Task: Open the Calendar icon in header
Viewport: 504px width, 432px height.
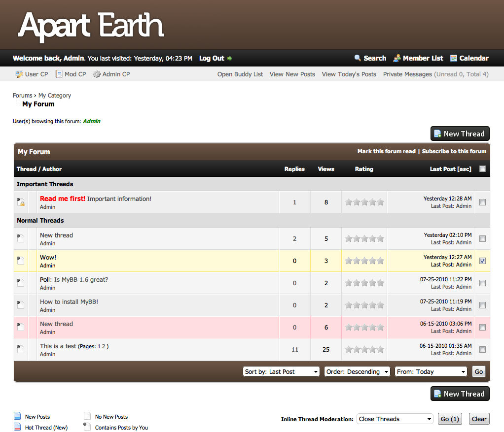Action: (x=454, y=58)
